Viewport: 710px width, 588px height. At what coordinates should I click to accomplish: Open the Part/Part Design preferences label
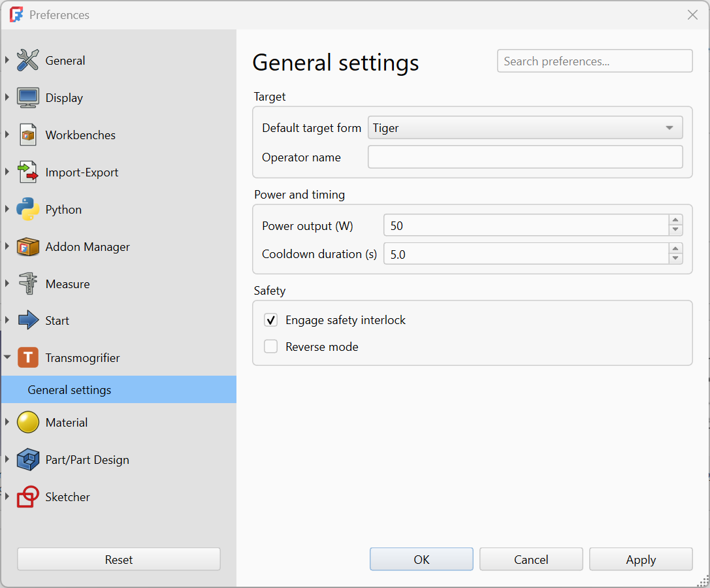coord(88,460)
